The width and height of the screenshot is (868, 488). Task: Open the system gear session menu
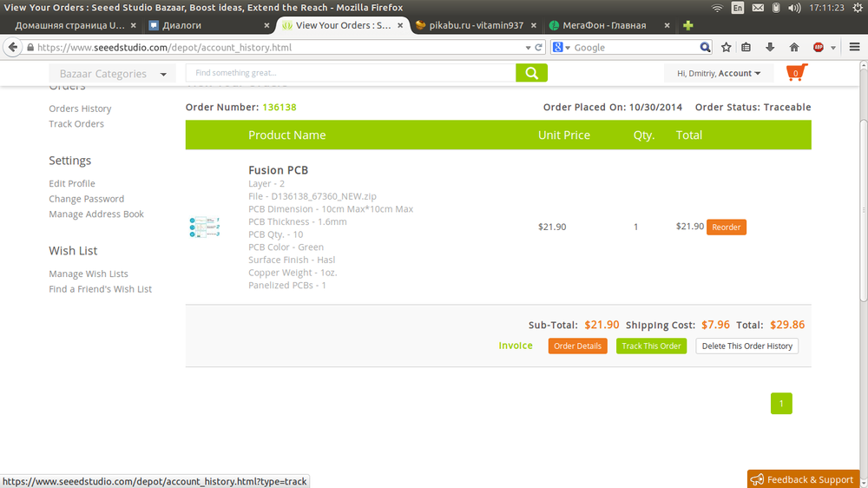tap(858, 8)
